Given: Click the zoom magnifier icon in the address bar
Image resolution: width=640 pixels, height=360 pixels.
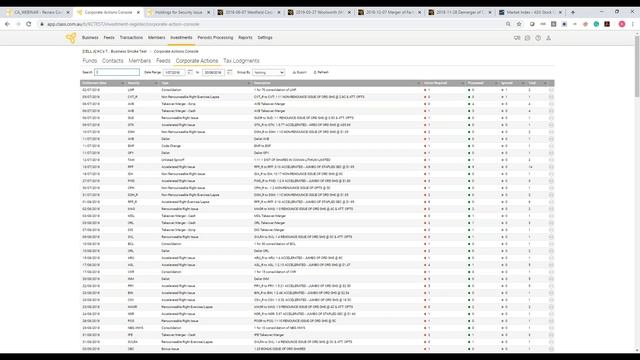Looking at the screenshot, I should tap(508, 24).
